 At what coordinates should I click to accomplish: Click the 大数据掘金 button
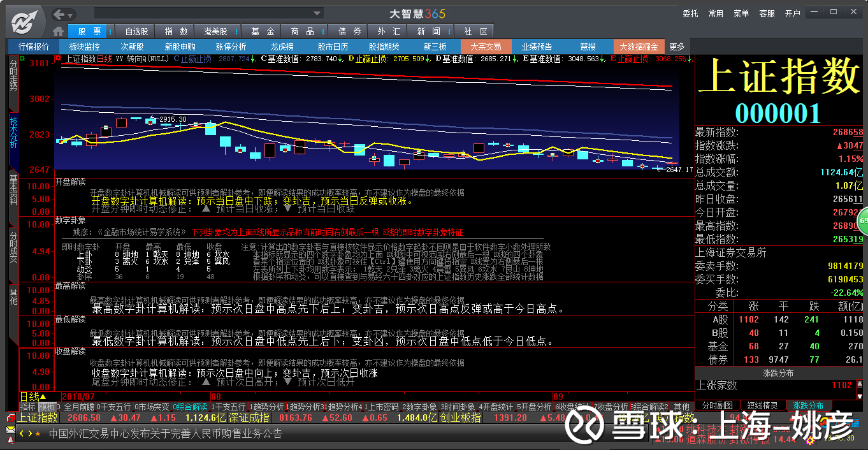point(640,47)
